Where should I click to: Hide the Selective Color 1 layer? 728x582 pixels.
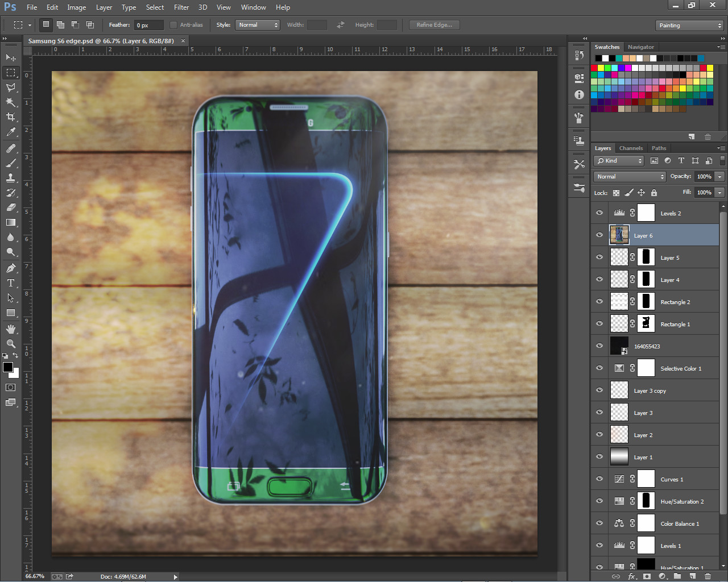599,368
